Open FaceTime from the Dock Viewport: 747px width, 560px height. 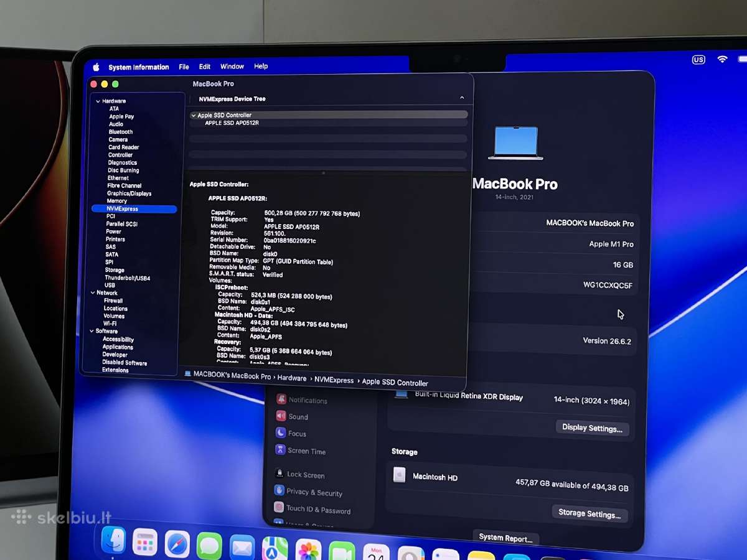[342, 551]
